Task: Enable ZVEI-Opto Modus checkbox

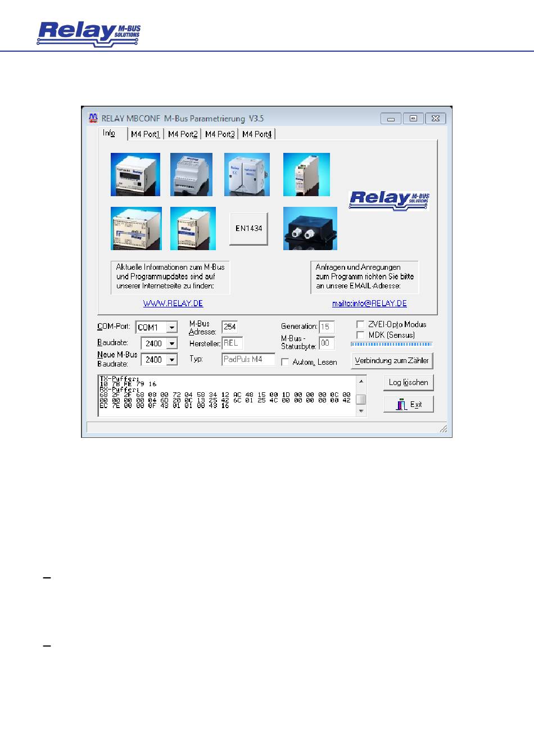Action: tap(360, 324)
